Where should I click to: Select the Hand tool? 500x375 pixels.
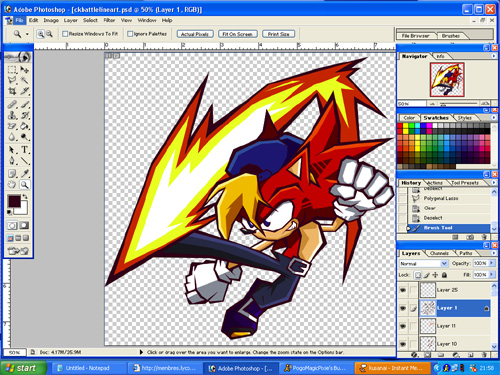[12, 184]
